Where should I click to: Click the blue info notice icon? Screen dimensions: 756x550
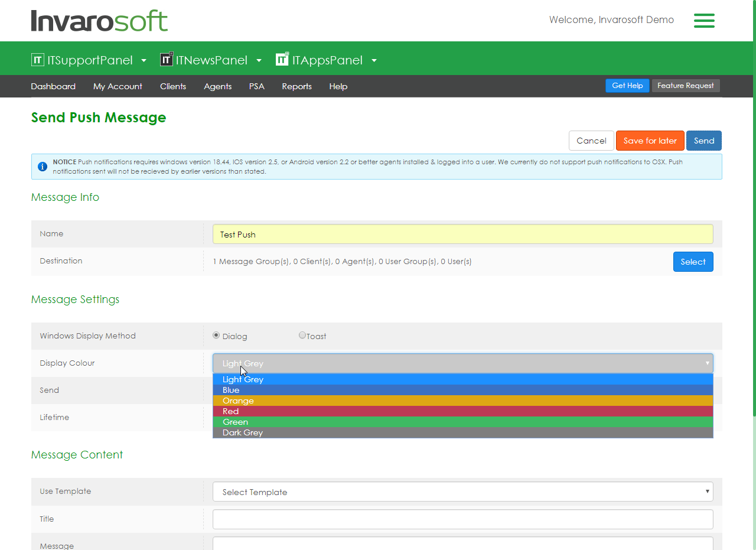tap(43, 167)
